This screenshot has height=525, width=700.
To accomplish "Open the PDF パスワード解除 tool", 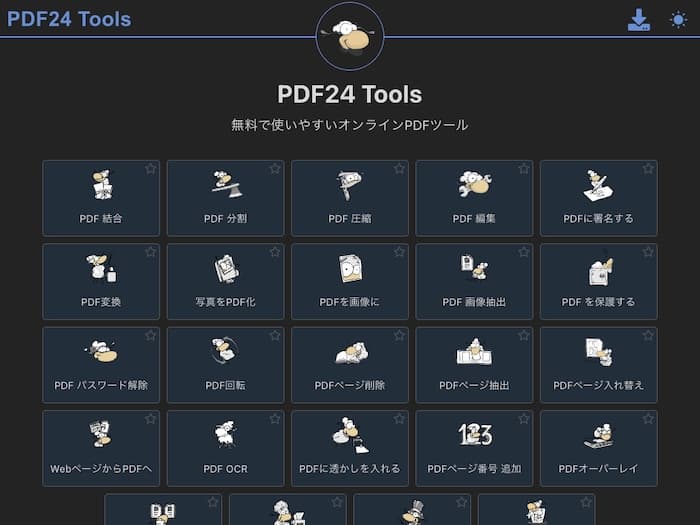I will click(101, 365).
